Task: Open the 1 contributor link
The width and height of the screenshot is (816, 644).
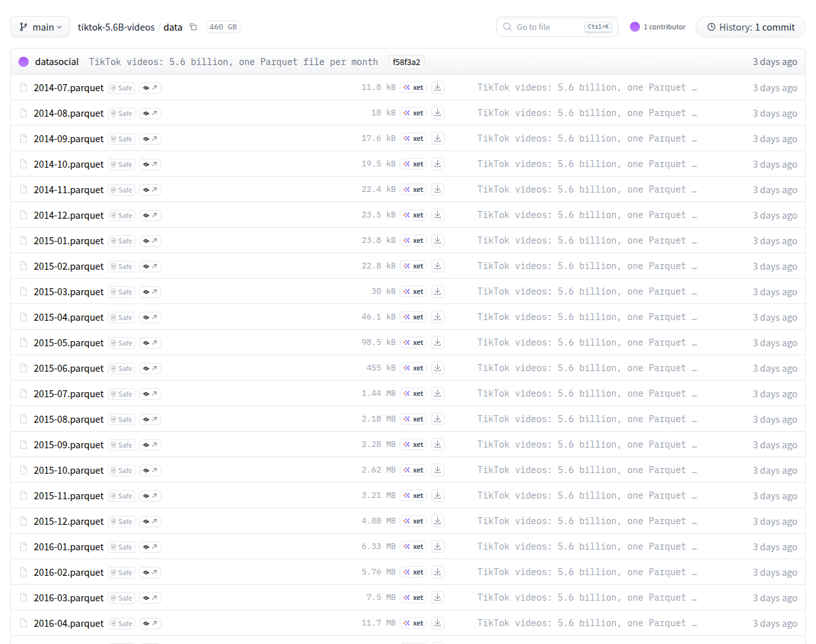Action: coord(658,27)
